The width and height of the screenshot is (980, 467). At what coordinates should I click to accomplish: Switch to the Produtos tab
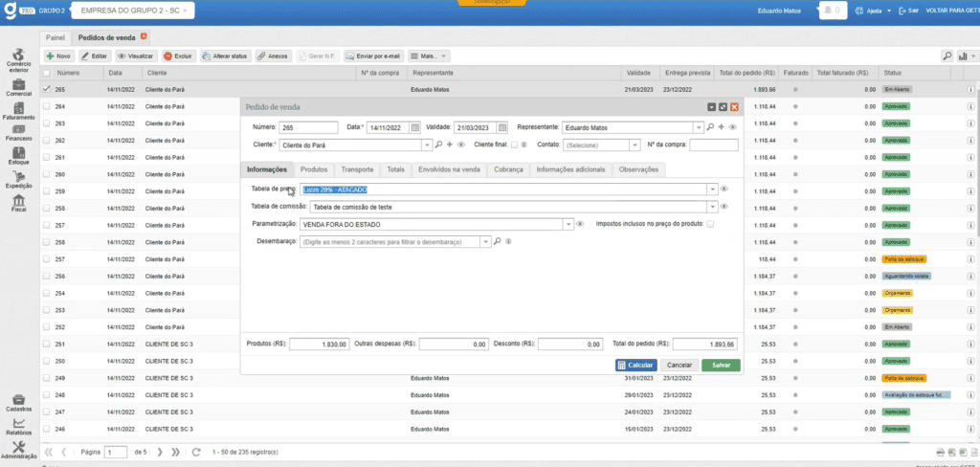(x=314, y=169)
